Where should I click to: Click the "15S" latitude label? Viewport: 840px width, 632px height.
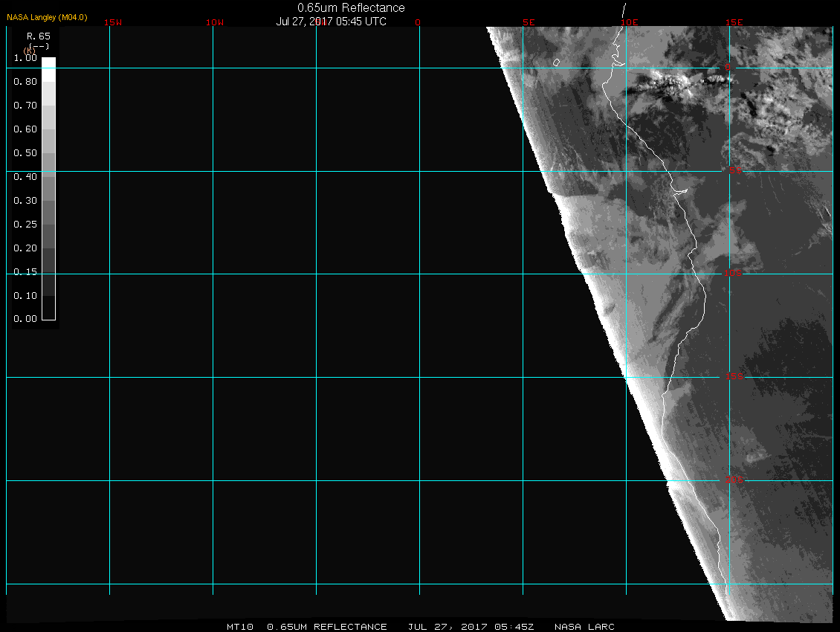click(x=734, y=376)
